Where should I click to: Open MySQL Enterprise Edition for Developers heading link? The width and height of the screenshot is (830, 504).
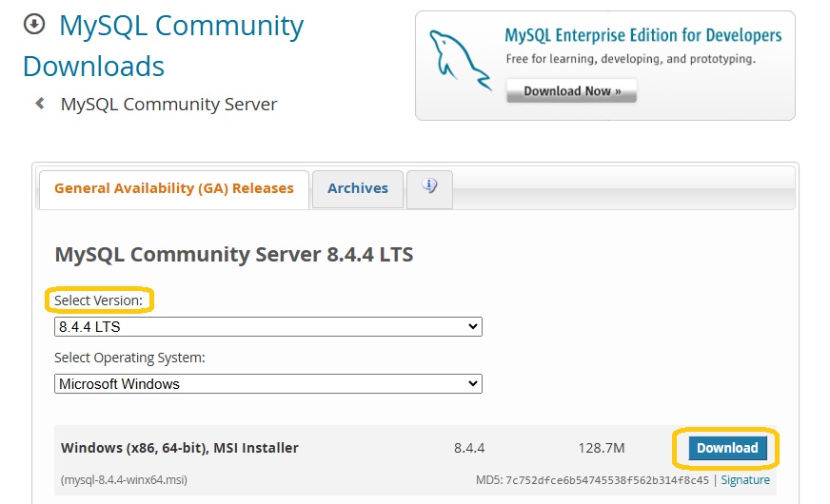643,35
